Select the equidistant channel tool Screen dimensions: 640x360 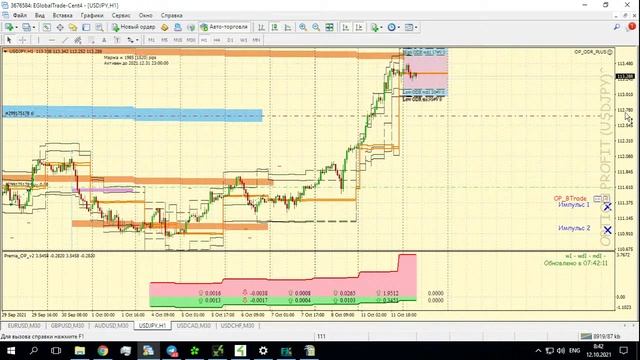coord(78,40)
